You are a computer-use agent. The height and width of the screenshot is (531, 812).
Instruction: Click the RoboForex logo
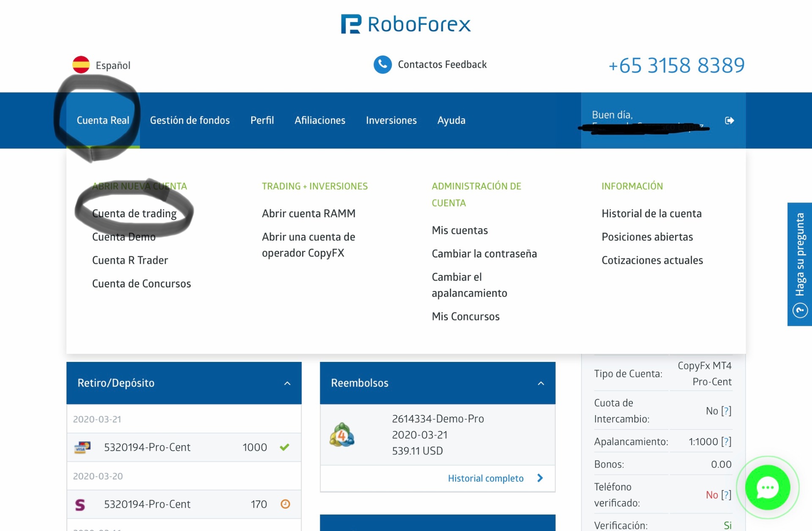(406, 24)
